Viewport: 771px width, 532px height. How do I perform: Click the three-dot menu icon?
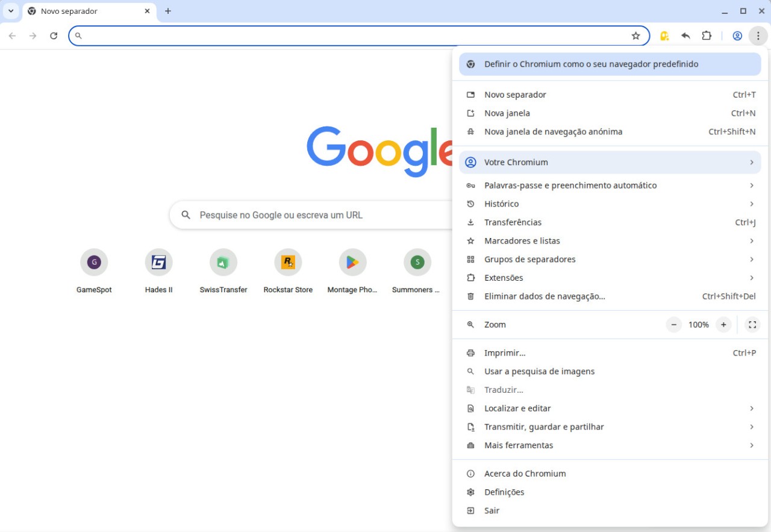point(758,36)
